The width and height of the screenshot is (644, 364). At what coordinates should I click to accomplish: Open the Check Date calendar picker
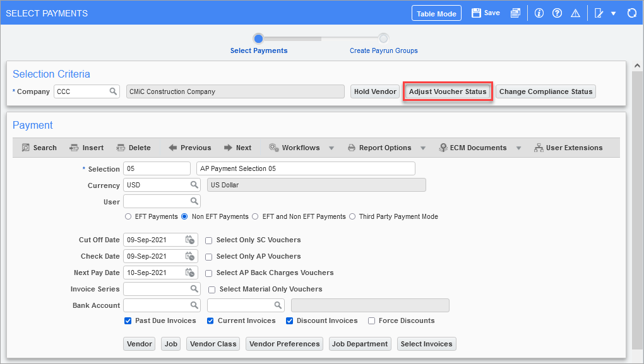(x=190, y=256)
